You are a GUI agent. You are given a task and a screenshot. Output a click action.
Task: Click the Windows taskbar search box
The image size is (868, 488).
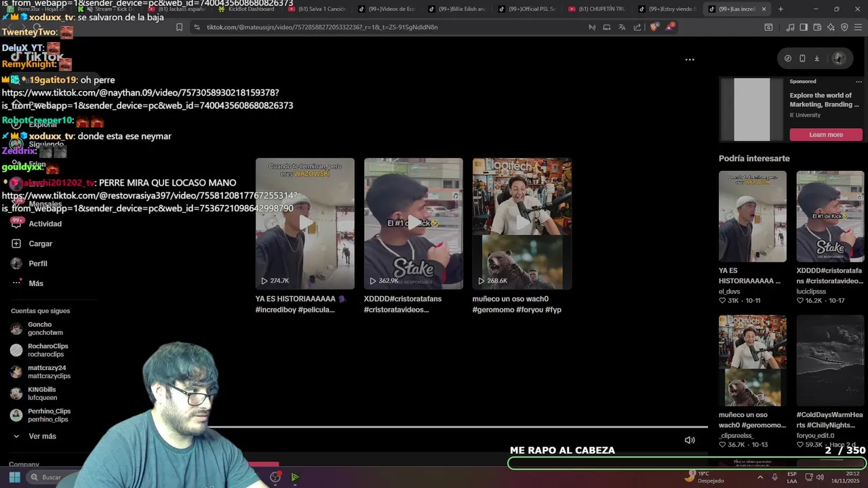[x=54, y=477]
